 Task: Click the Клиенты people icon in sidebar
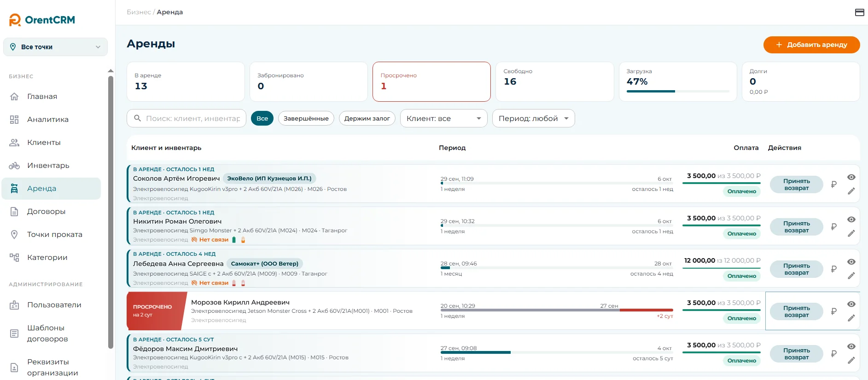click(14, 143)
